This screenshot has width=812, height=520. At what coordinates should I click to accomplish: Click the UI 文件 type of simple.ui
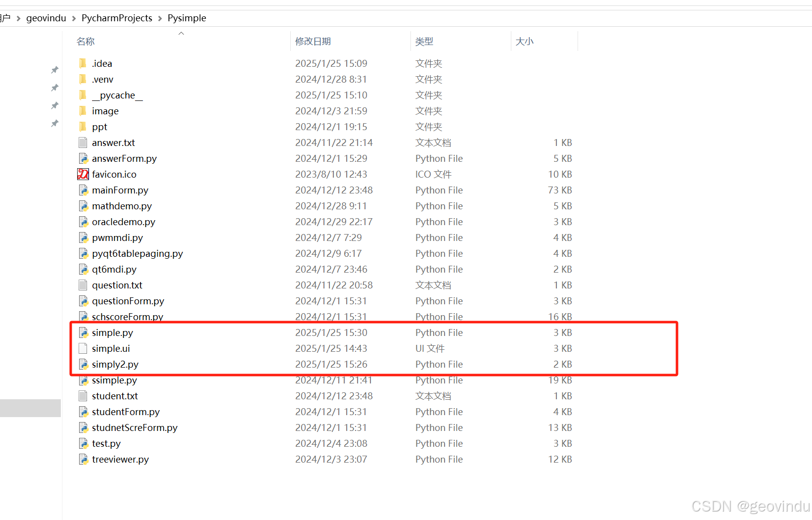pyautogui.click(x=430, y=348)
